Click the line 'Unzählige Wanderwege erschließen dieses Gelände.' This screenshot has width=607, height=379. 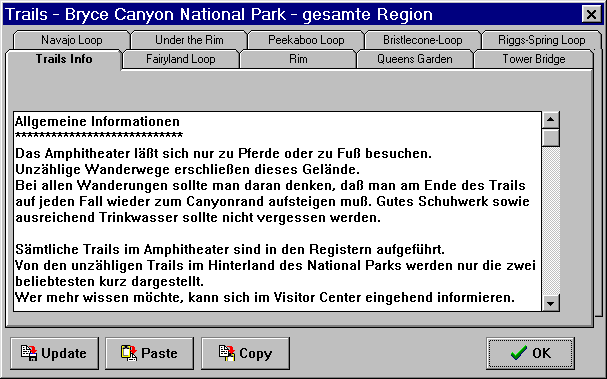coord(187,170)
